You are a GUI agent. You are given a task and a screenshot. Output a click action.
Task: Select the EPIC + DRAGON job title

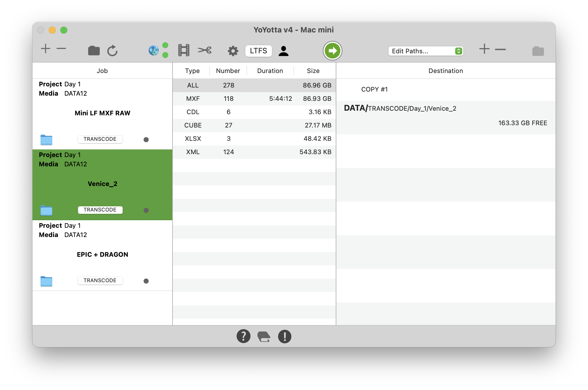click(102, 254)
